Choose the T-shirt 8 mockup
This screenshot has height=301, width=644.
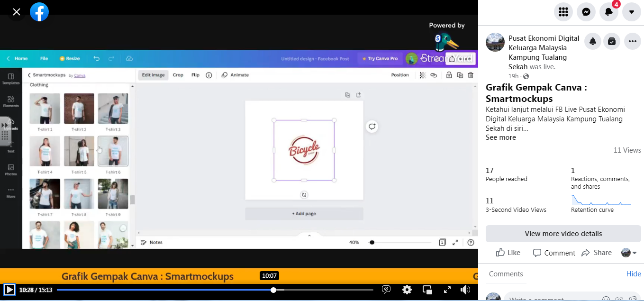pos(79,194)
